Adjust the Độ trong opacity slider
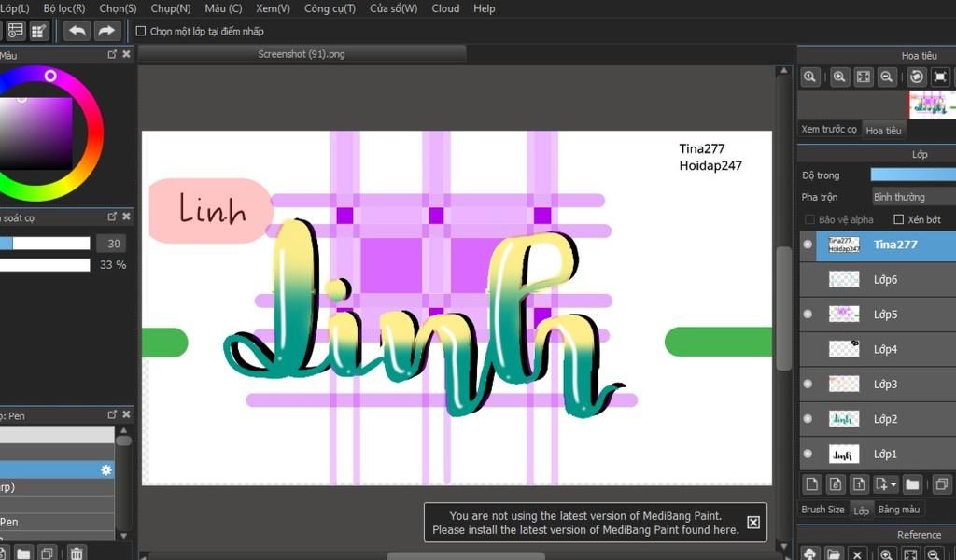 (x=913, y=175)
